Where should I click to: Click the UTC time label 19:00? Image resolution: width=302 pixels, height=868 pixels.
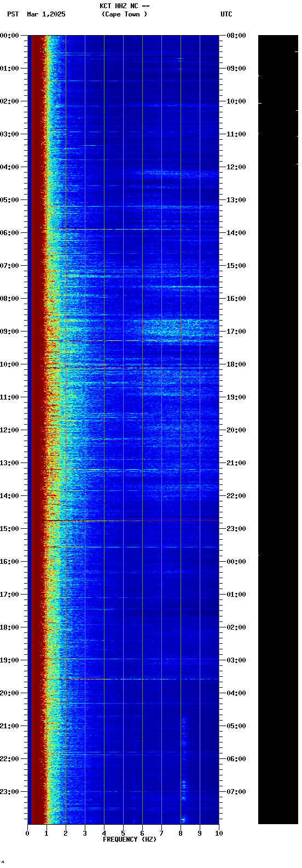[236, 397]
